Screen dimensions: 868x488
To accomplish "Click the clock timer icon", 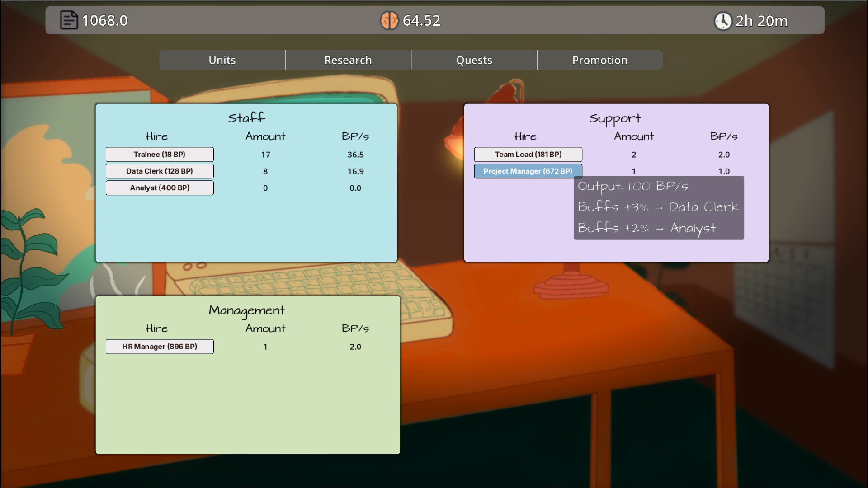I will click(x=722, y=21).
